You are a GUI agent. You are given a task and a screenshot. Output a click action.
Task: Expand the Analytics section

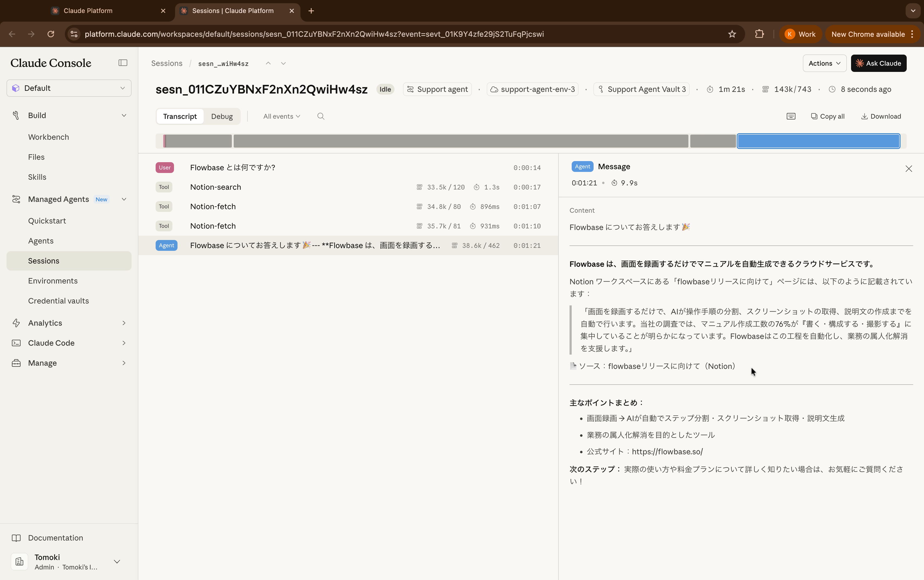(x=124, y=323)
